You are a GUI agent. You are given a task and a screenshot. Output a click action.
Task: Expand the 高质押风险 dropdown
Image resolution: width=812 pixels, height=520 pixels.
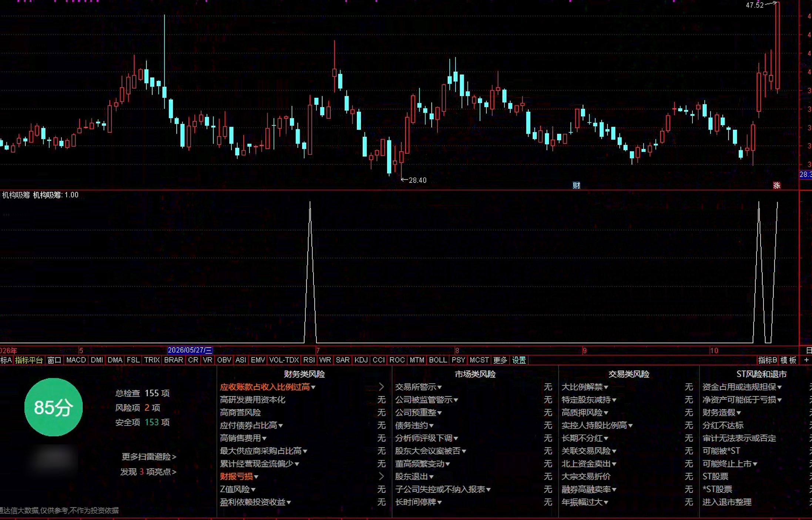pyautogui.click(x=606, y=413)
